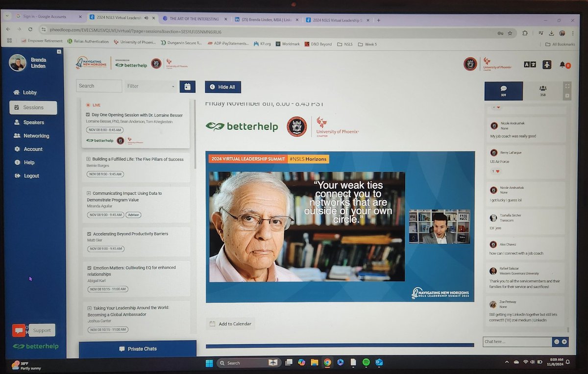Bookmark this page with star icon
Viewport: 588px width, 374px height.
(510, 33)
